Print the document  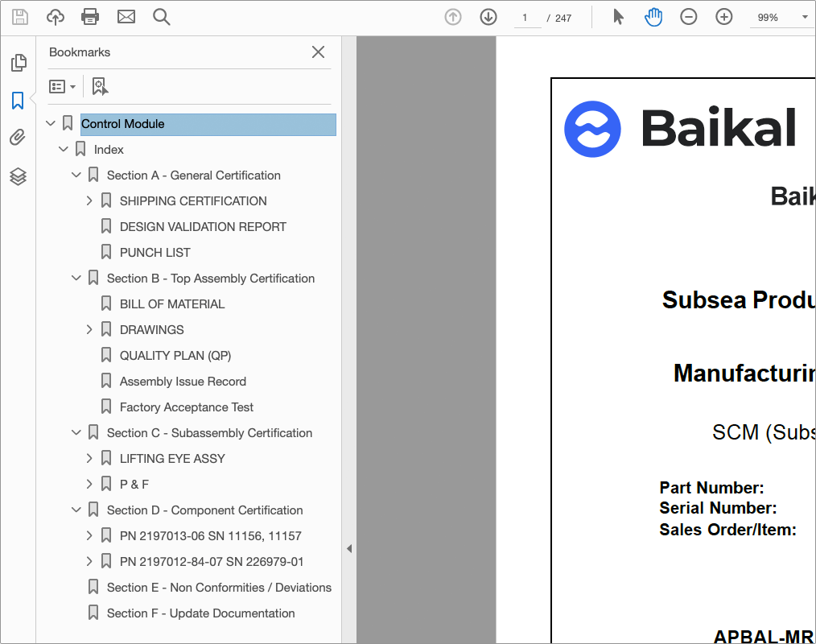90,17
